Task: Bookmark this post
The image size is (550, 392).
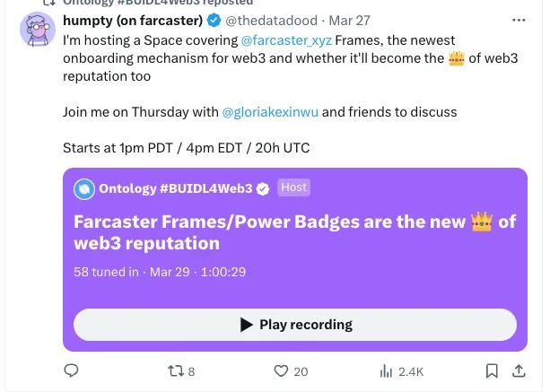Action: 492,370
